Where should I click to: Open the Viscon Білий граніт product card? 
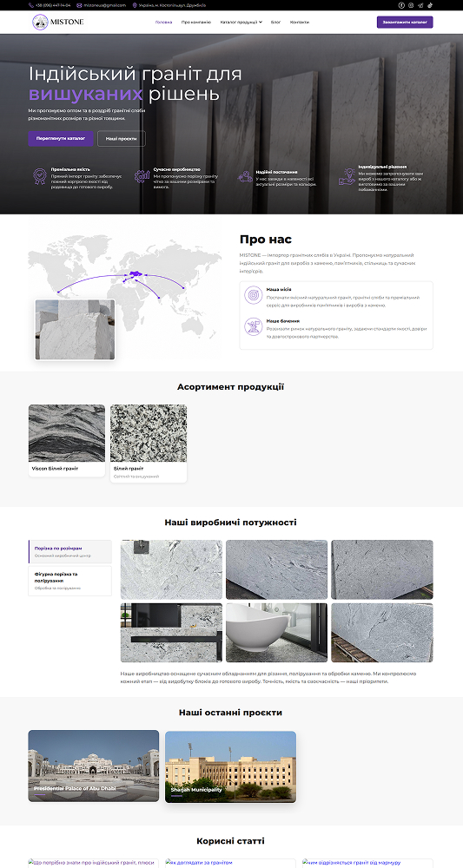pyautogui.click(x=67, y=441)
